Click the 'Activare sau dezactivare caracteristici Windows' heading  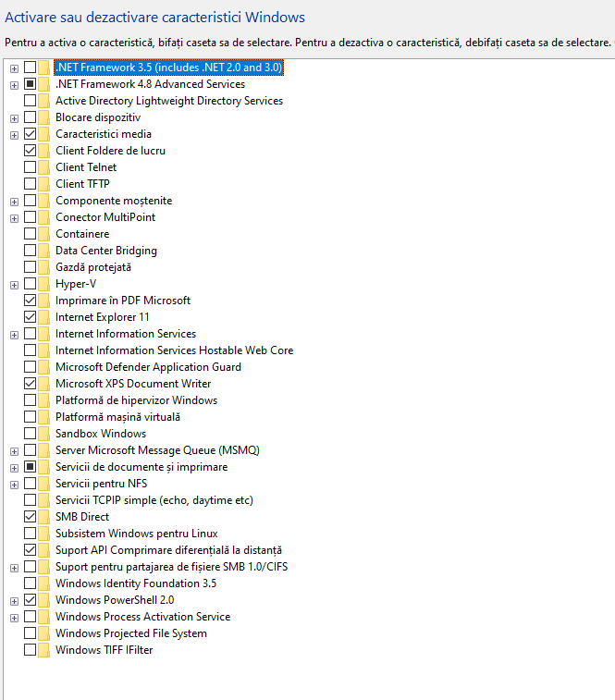coord(154,17)
